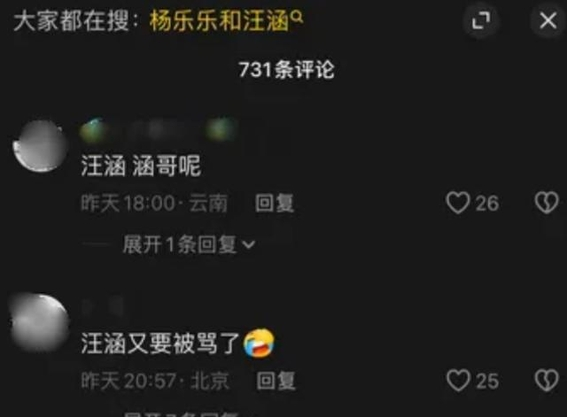Close the comments panel
This screenshot has height=417, width=567.
[548, 20]
